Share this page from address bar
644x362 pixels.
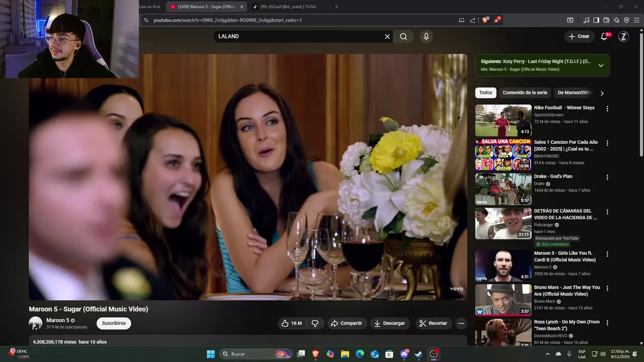click(x=473, y=20)
